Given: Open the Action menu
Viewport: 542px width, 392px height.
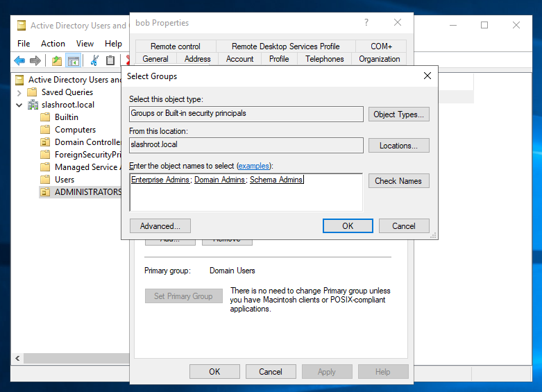Looking at the screenshot, I should 53,43.
